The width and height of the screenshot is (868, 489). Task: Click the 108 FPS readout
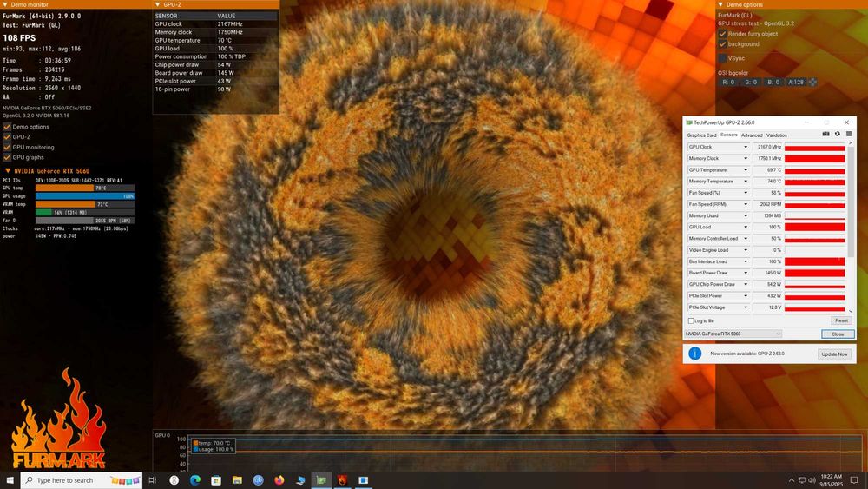[x=19, y=37]
